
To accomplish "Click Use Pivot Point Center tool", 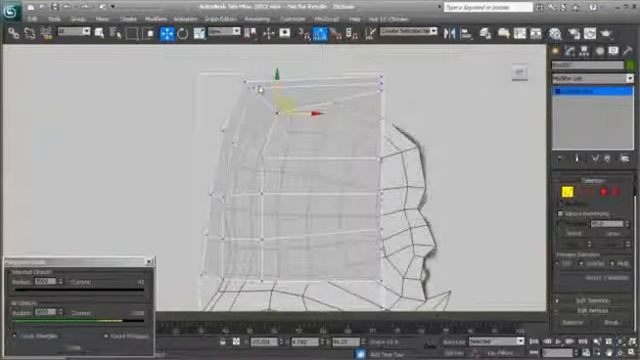I will pyautogui.click(x=250, y=33).
